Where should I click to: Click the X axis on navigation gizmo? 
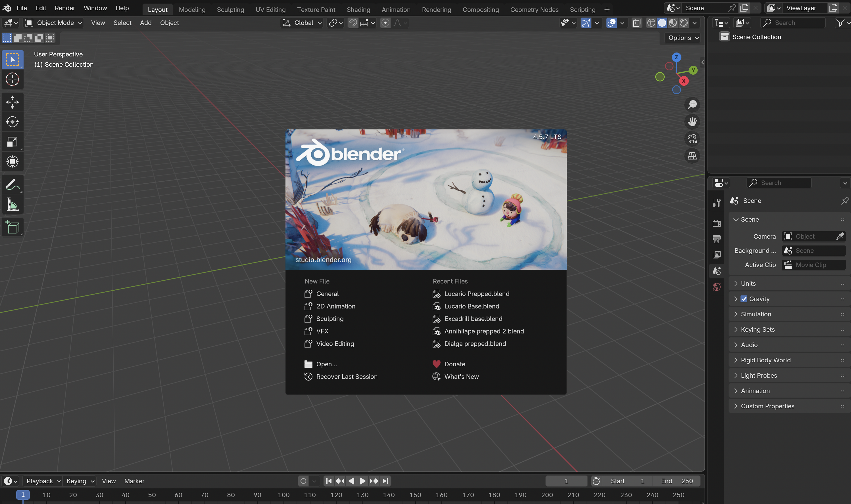pyautogui.click(x=683, y=81)
